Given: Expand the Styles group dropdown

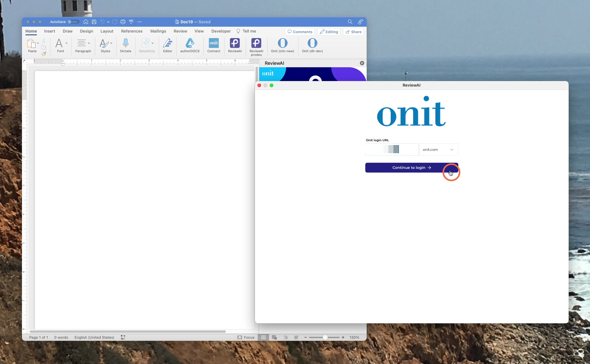Looking at the screenshot, I should point(111,43).
